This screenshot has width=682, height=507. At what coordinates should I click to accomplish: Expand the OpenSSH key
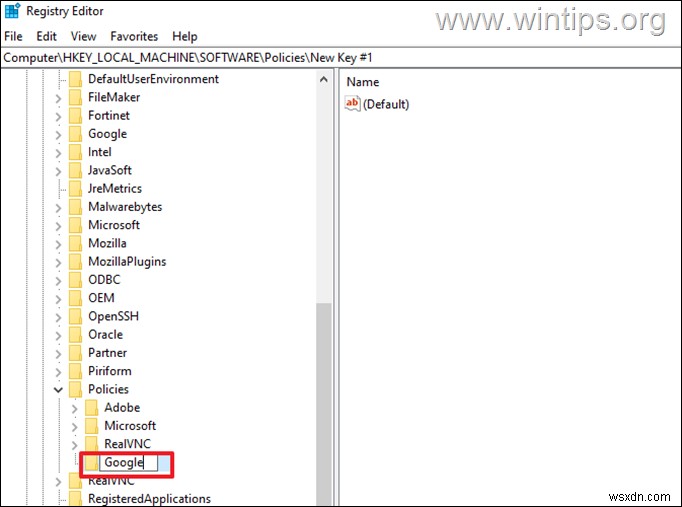click(58, 317)
